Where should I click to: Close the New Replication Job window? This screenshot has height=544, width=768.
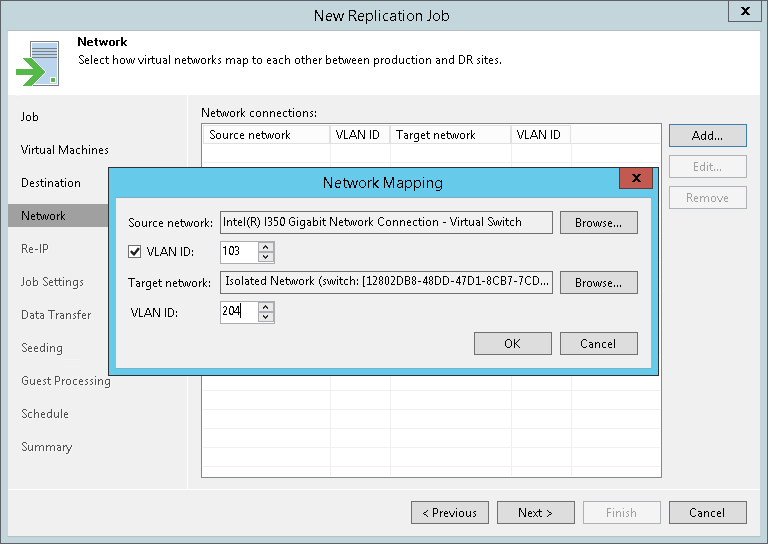tap(745, 11)
